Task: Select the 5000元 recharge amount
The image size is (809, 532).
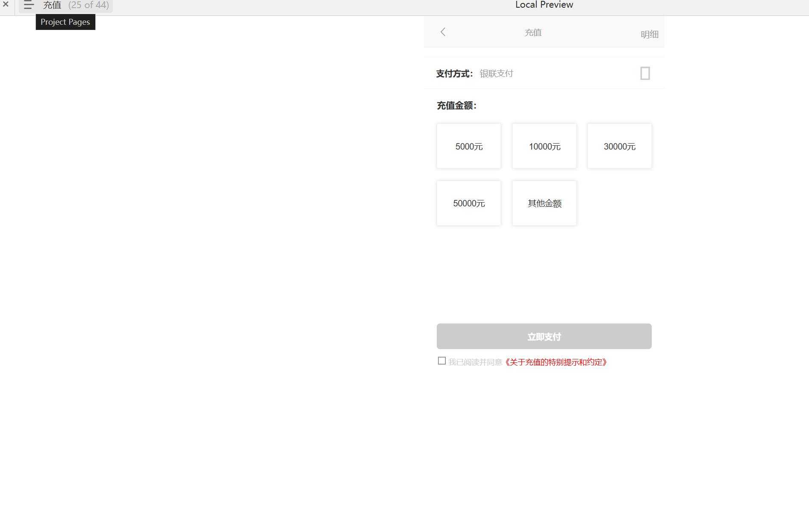Action: 468,146
